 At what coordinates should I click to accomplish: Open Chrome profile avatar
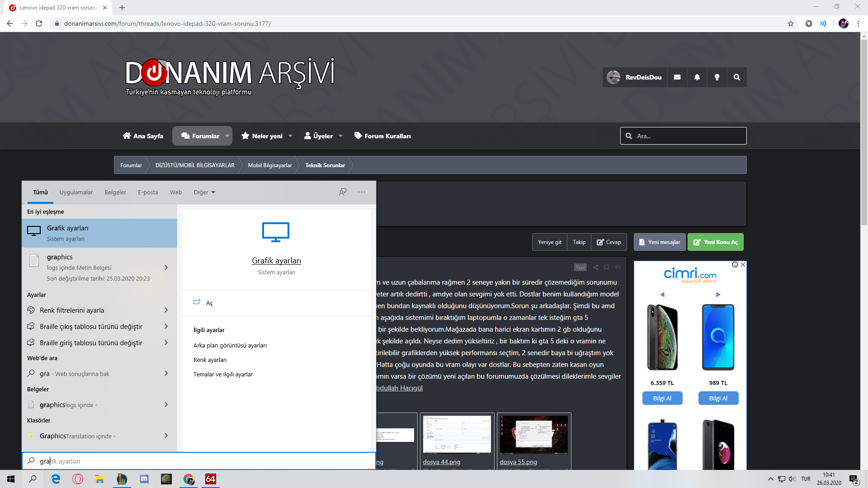(843, 23)
